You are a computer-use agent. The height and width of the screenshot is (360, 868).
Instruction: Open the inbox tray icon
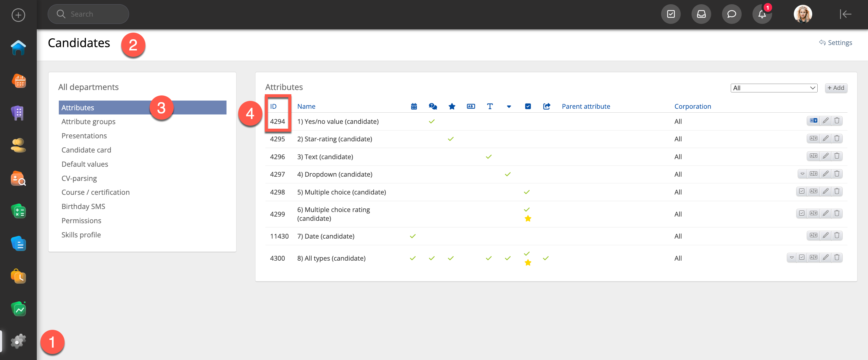tap(701, 14)
